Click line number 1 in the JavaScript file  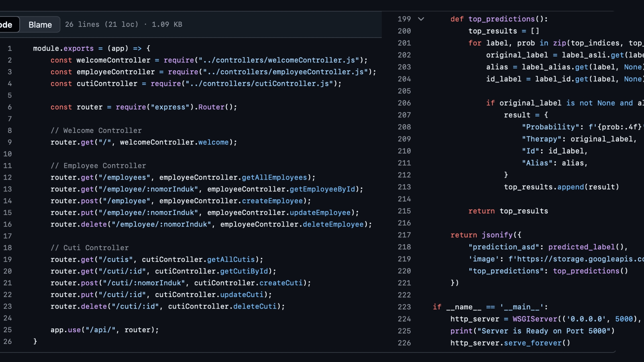[10, 49]
